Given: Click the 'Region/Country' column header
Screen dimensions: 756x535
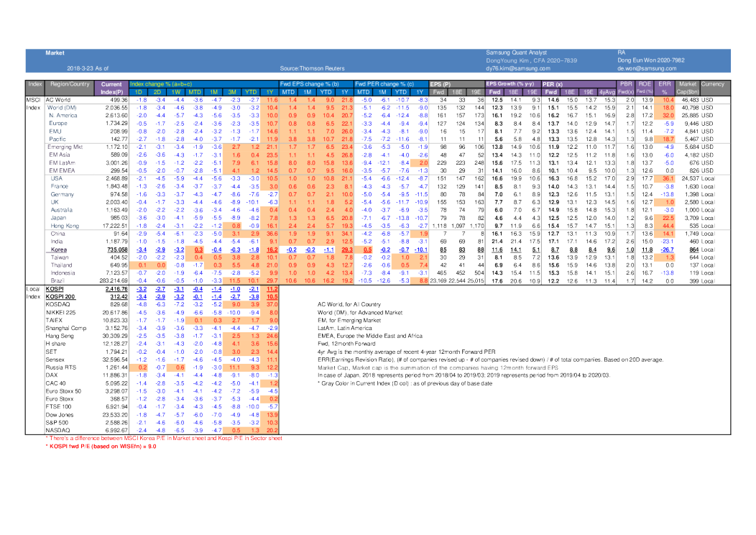Looking at the screenshot, I should [x=70, y=84].
